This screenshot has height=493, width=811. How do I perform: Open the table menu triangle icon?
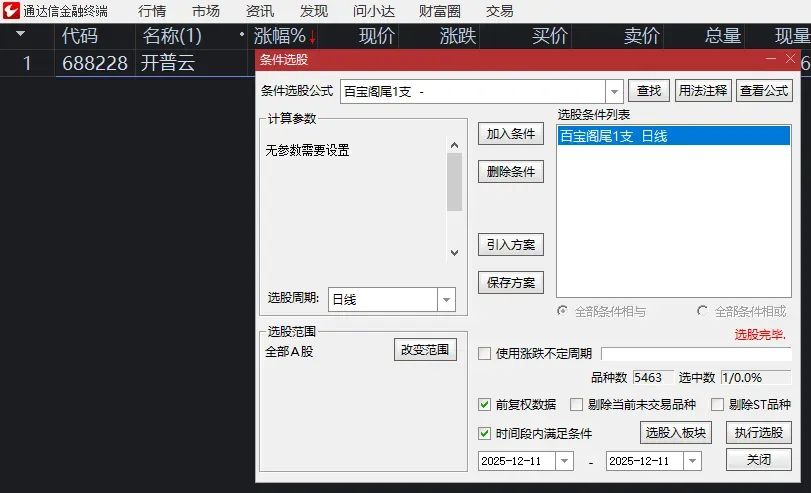click(21, 34)
